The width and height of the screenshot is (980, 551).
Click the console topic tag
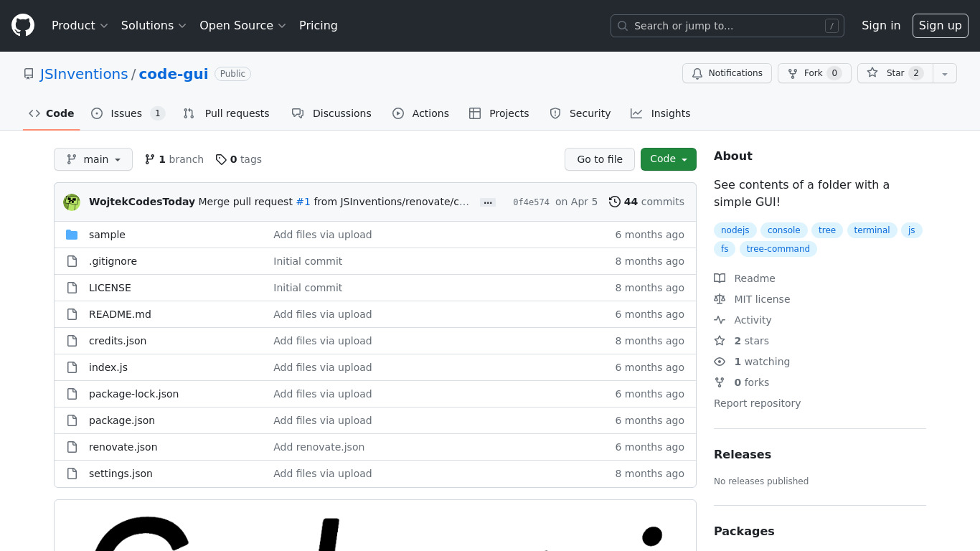click(783, 230)
